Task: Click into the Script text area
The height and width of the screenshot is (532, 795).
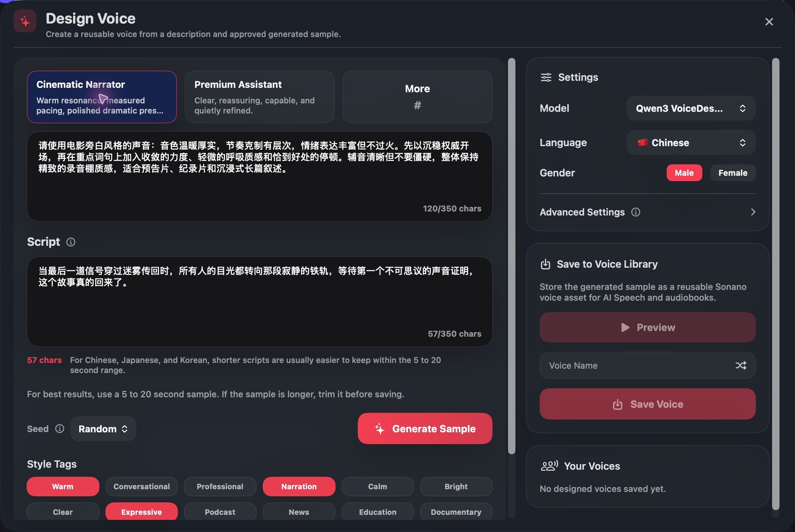Action: [259, 302]
